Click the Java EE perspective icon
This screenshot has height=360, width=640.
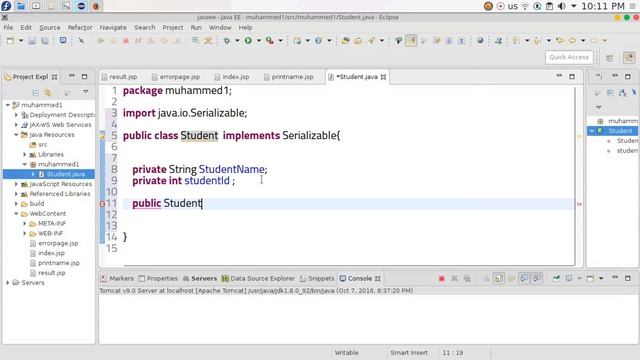pyautogui.click(x=629, y=58)
